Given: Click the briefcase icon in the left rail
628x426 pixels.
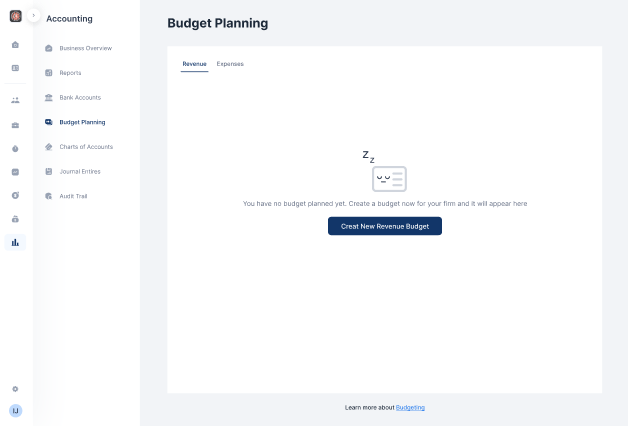Looking at the screenshot, I should pyautogui.click(x=15, y=125).
